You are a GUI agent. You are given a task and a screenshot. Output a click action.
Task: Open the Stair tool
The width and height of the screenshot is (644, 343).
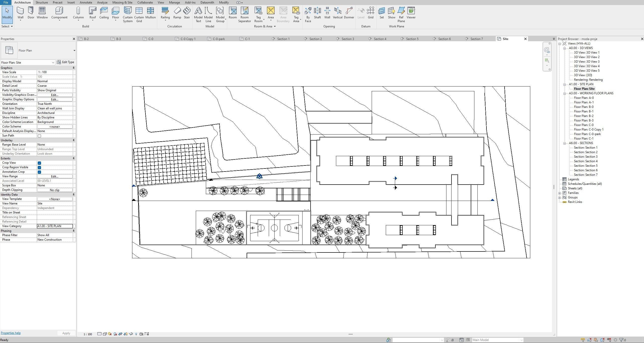click(186, 13)
